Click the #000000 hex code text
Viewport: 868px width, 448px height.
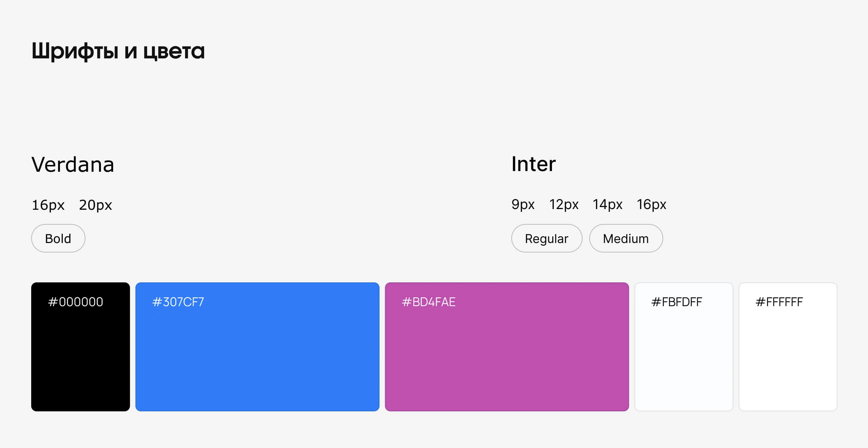tap(75, 302)
